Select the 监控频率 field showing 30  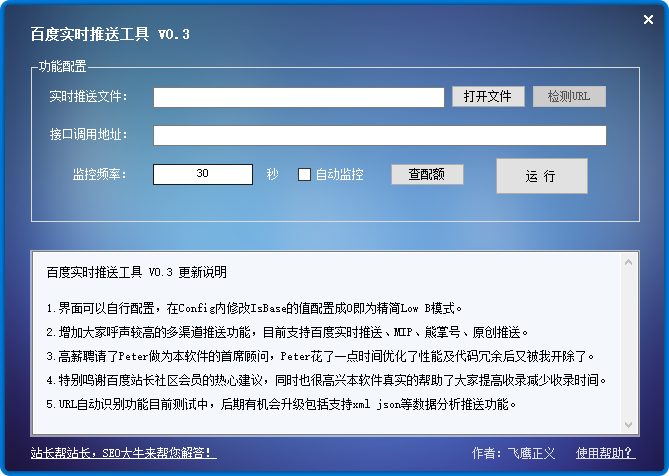tap(203, 174)
